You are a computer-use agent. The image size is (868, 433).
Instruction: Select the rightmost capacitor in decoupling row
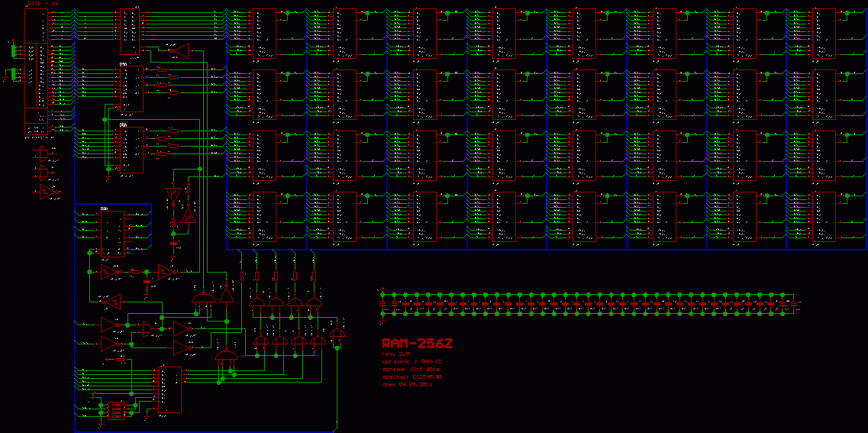point(794,304)
